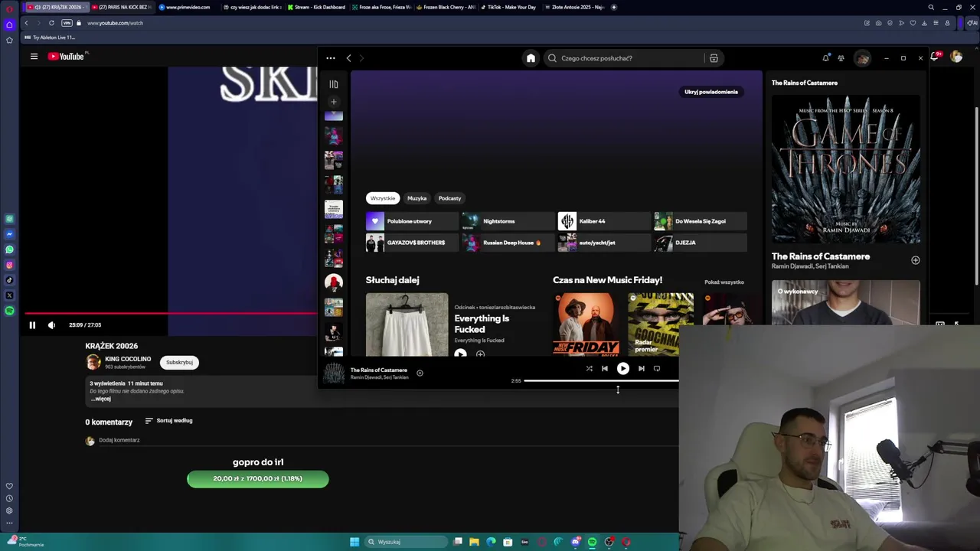Toggle shuffle in Spotify player
The height and width of the screenshot is (551, 980).
[x=589, y=369]
